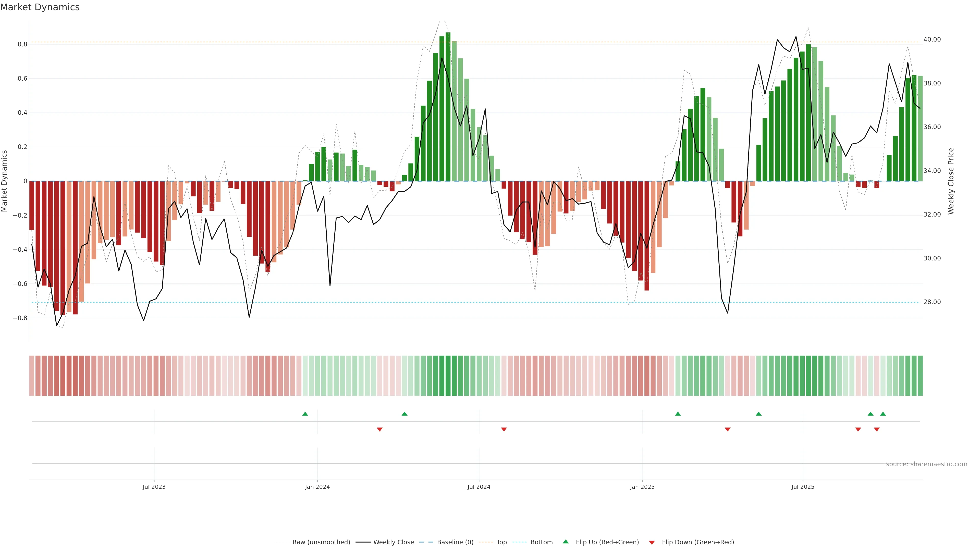Image resolution: width=980 pixels, height=551 pixels.
Task: Click the green flip-up marker after Jan 2025
Action: (x=678, y=414)
